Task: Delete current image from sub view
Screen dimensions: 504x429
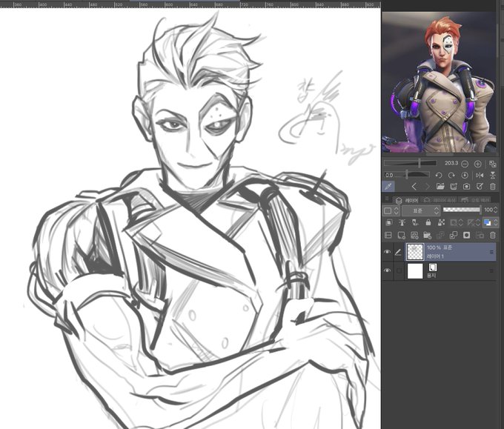Action: point(492,186)
